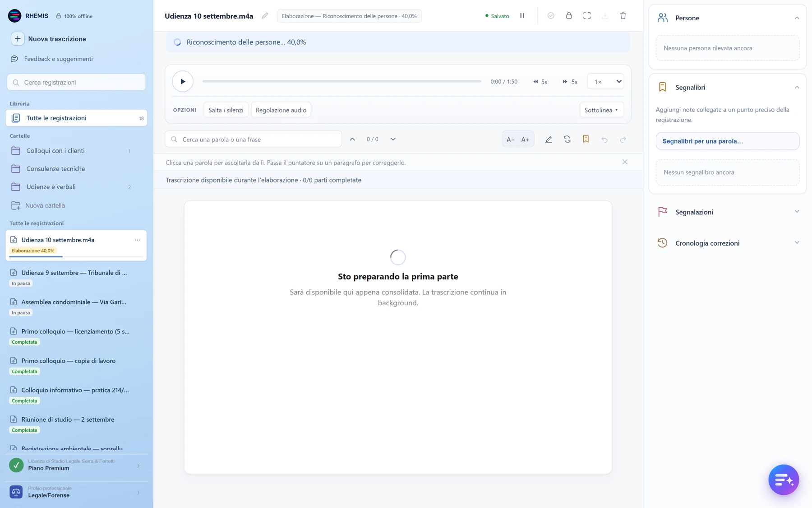Screen dimensions: 812x508
Task: Click the lock icon in the header
Action: click(x=569, y=16)
